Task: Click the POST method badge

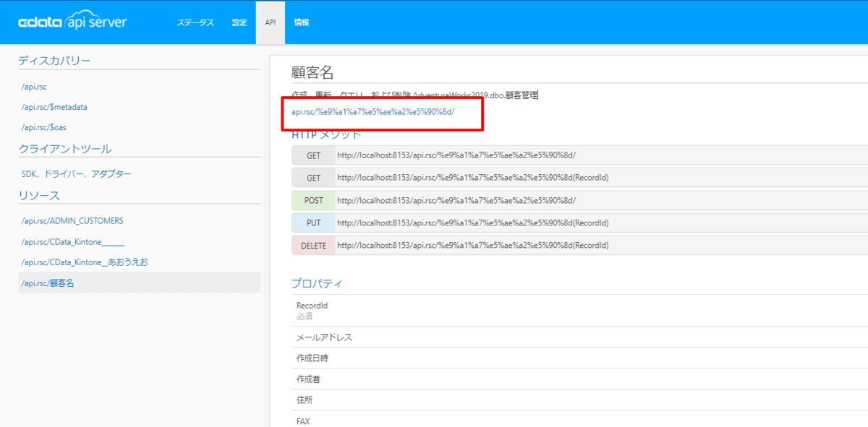Action: coord(313,201)
